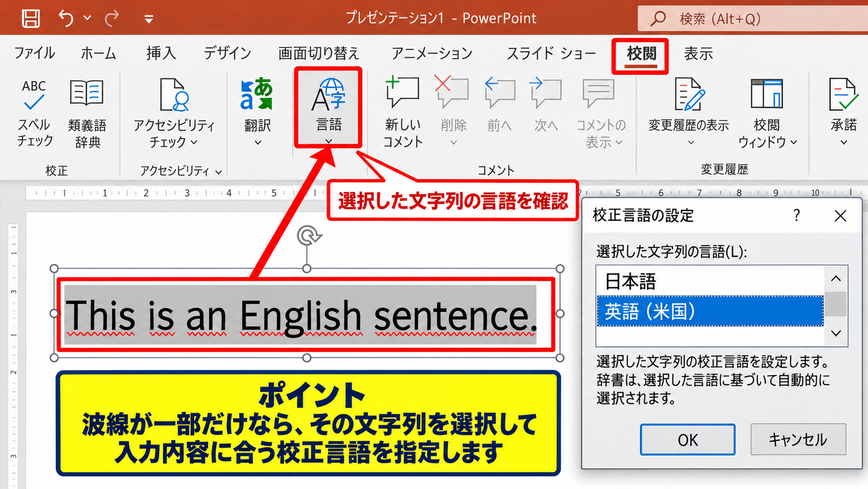868x489 pixels.
Task: Open the 類義語辞典 thesaurus
Action: [x=87, y=113]
